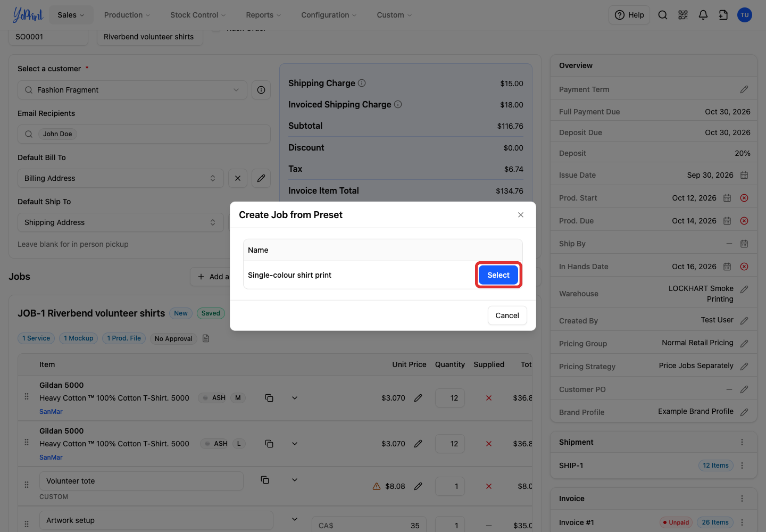Open Shipment section options menu
Viewport: 766px width, 532px height.
point(742,442)
